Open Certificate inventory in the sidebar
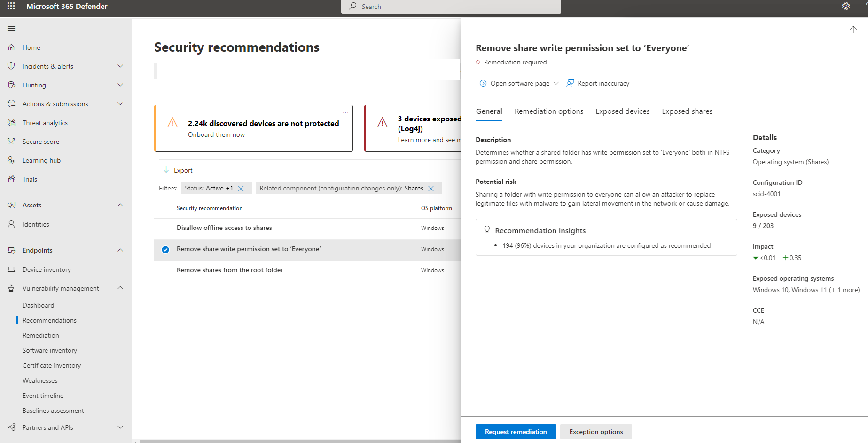 52,365
